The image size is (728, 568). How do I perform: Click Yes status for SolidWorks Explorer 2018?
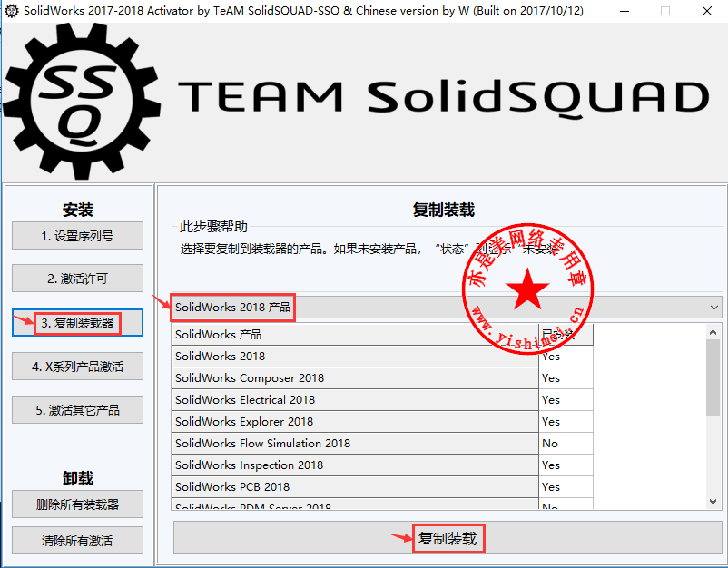[x=566, y=421]
